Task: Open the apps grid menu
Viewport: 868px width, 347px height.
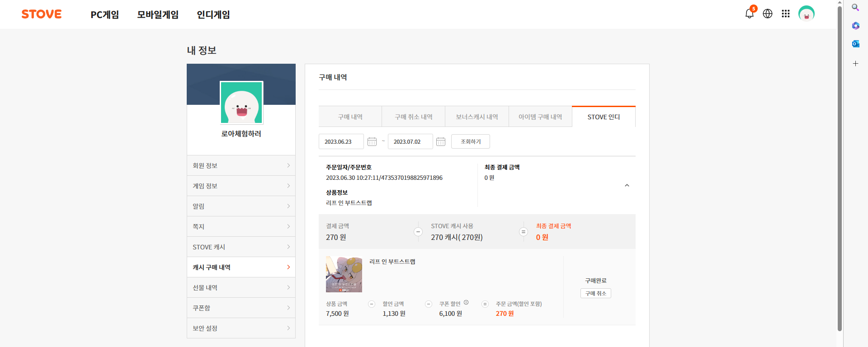Action: point(786,14)
